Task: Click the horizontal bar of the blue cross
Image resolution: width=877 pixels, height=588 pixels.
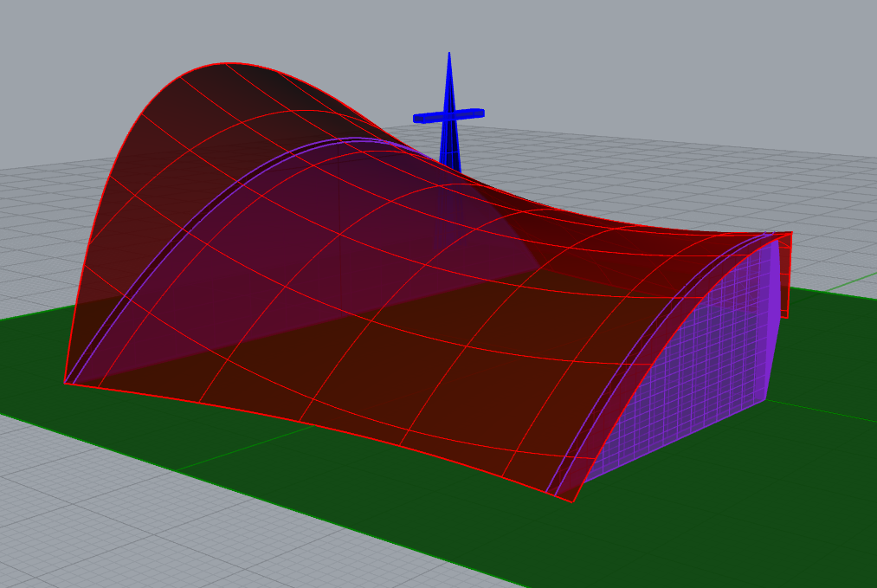Action: pyautogui.click(x=448, y=114)
